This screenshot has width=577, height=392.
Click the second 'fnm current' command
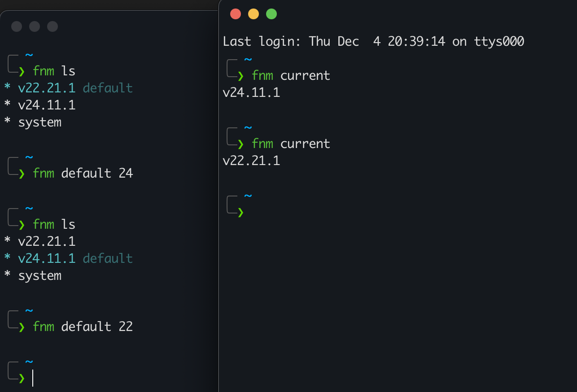291,144
